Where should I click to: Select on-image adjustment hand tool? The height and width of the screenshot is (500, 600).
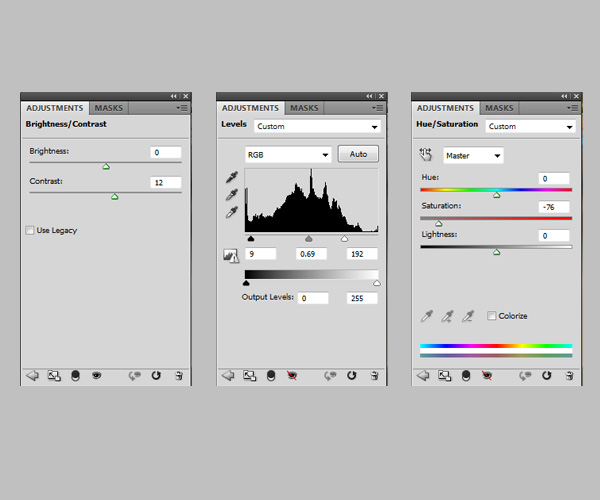tap(426, 155)
